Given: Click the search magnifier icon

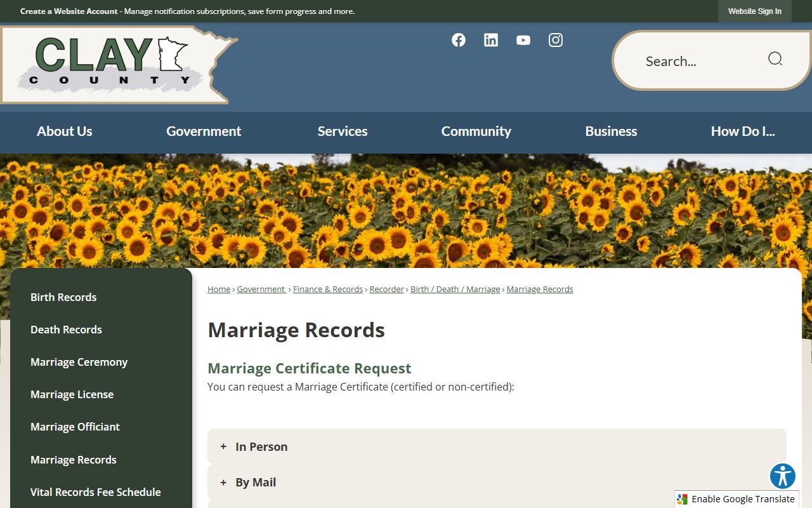Looking at the screenshot, I should tap(775, 59).
